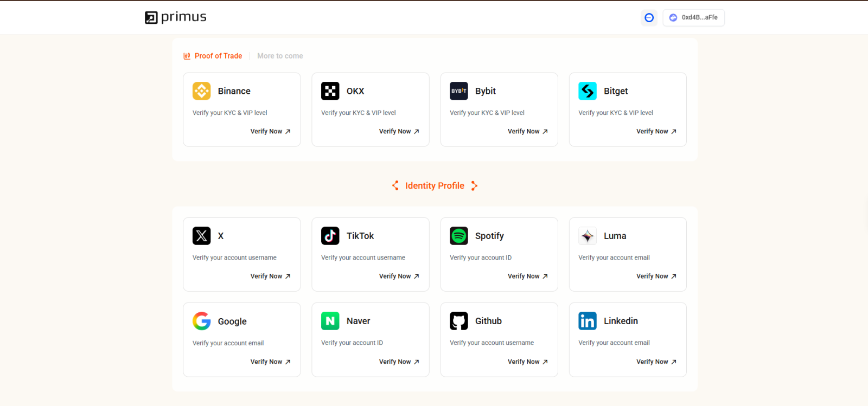Click the Bitget logo icon
The image size is (868, 406).
(588, 91)
